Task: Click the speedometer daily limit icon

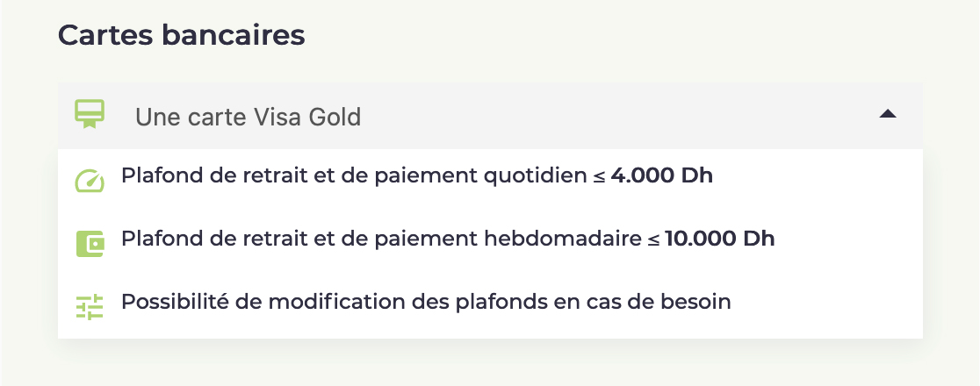Action: click(90, 181)
